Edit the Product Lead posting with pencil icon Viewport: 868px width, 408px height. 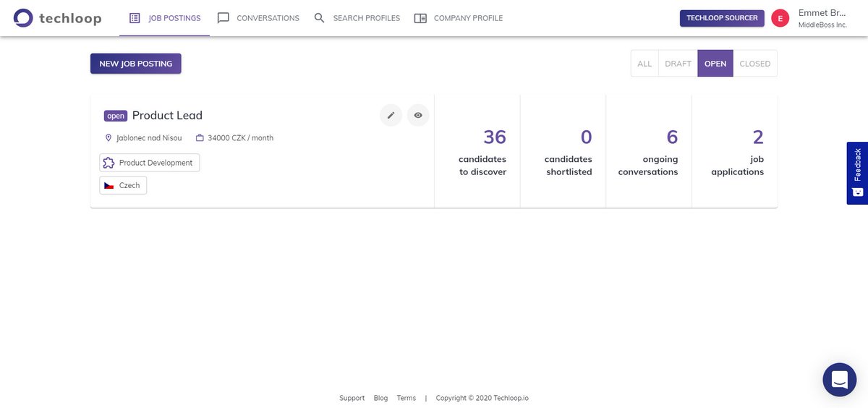(391, 115)
